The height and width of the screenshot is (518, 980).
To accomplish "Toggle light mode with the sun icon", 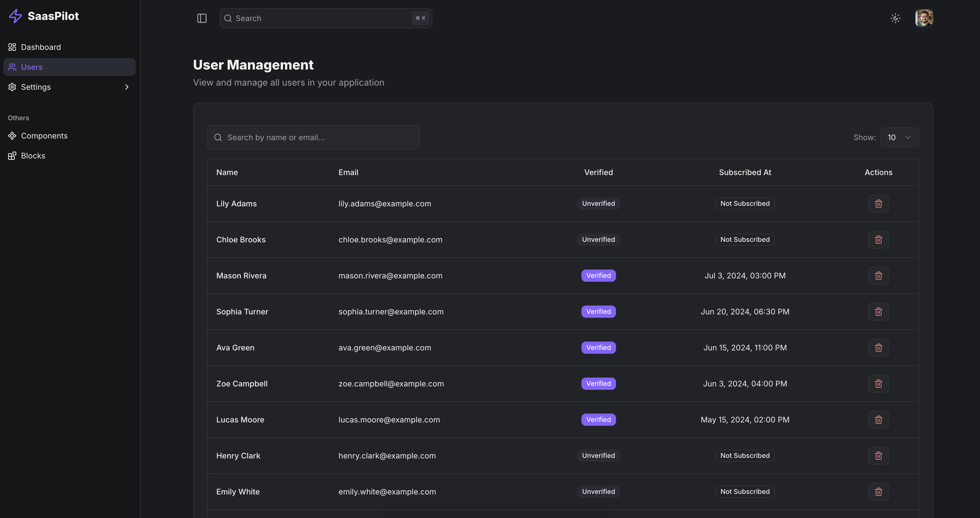I will (x=896, y=18).
